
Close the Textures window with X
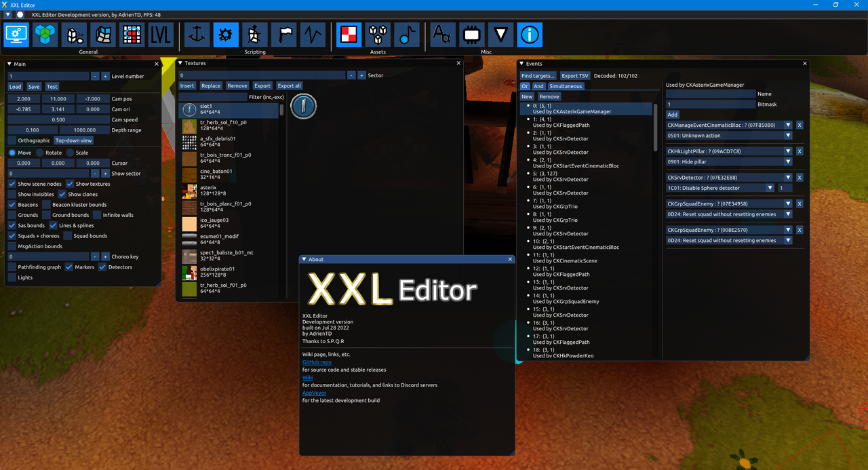coord(458,63)
